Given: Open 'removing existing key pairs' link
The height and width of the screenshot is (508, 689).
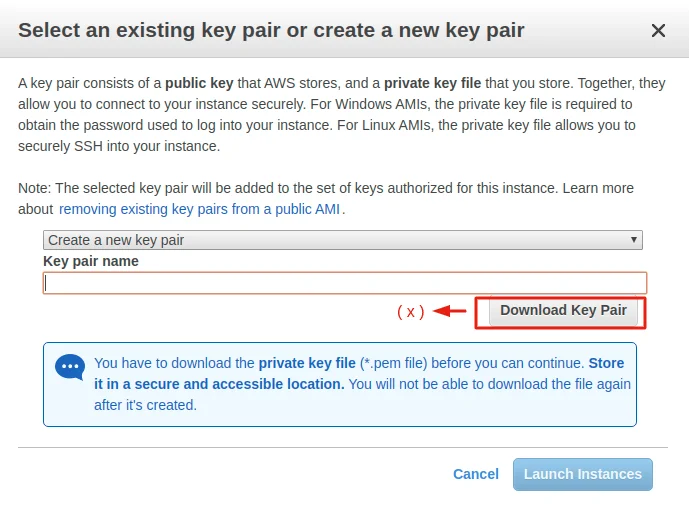Looking at the screenshot, I should point(200,209).
